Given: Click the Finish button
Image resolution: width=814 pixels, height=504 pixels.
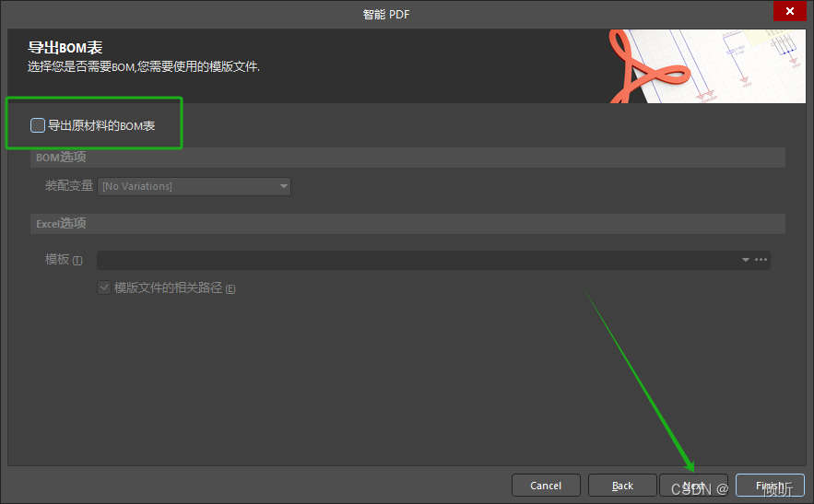Looking at the screenshot, I should [770, 486].
